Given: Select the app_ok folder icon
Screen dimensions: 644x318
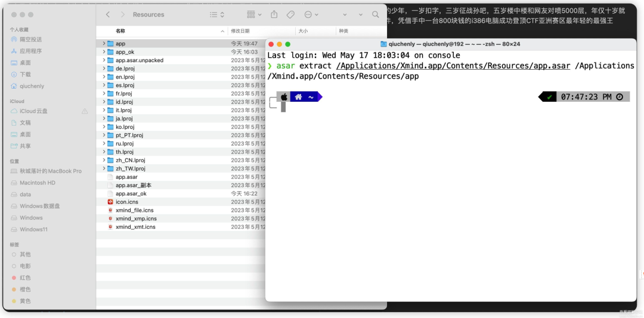Looking at the screenshot, I should (x=110, y=52).
